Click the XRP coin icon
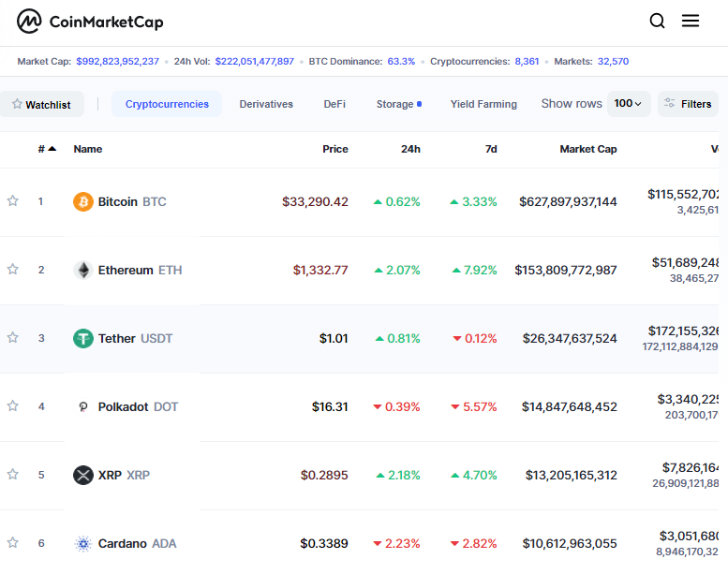The height and width of the screenshot is (574, 728). (x=83, y=475)
